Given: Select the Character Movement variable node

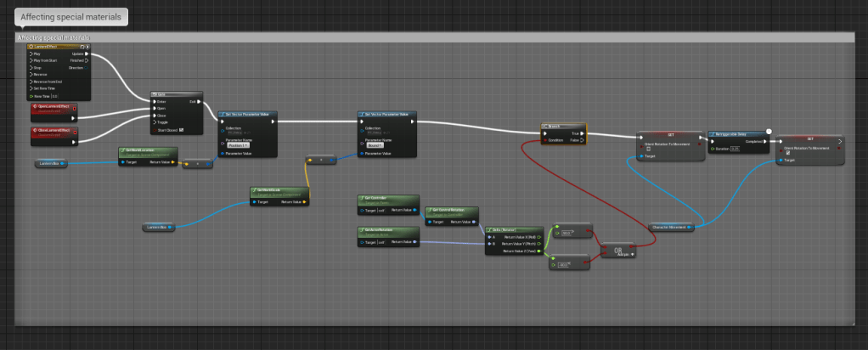Looking at the screenshot, I should click(669, 227).
